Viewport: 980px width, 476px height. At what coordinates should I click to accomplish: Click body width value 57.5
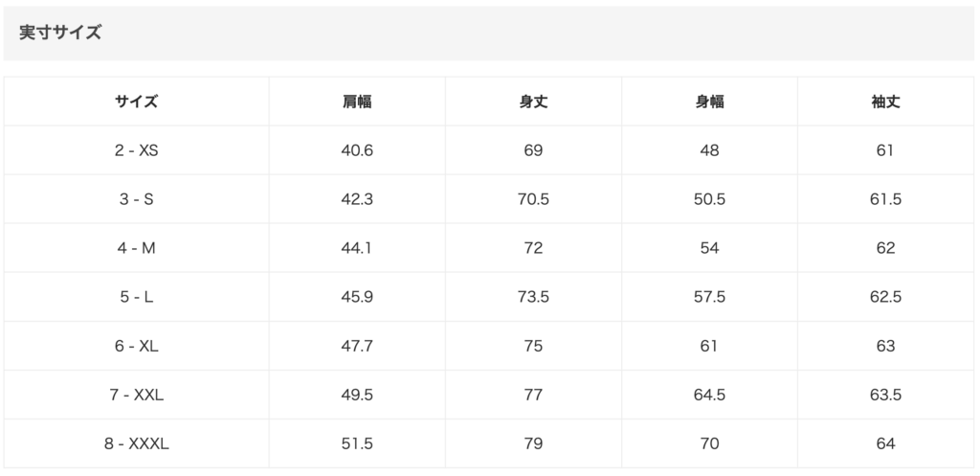point(709,297)
